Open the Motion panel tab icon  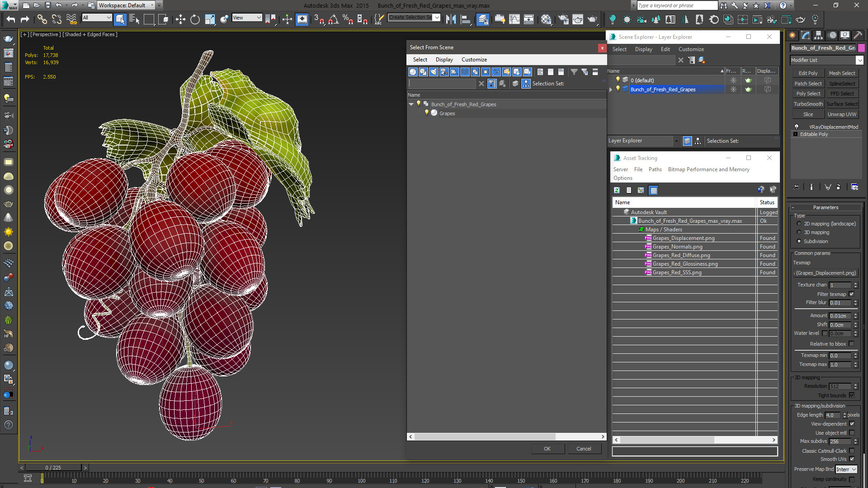[x=832, y=35]
